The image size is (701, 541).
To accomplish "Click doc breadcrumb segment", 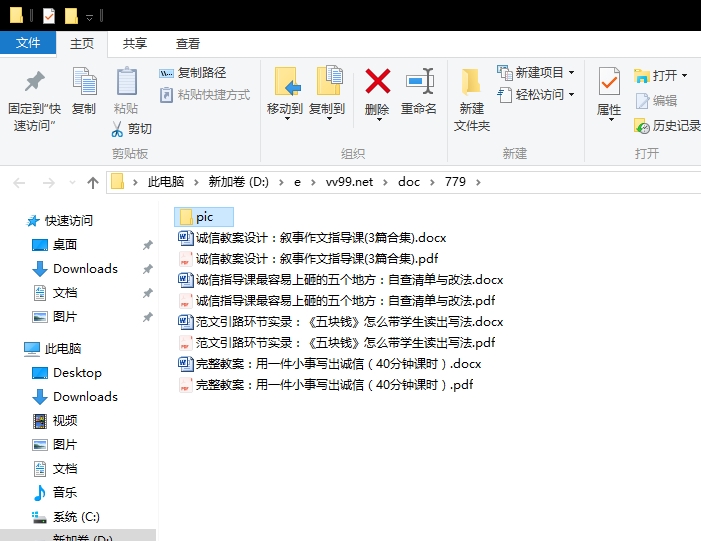I will click(x=409, y=182).
